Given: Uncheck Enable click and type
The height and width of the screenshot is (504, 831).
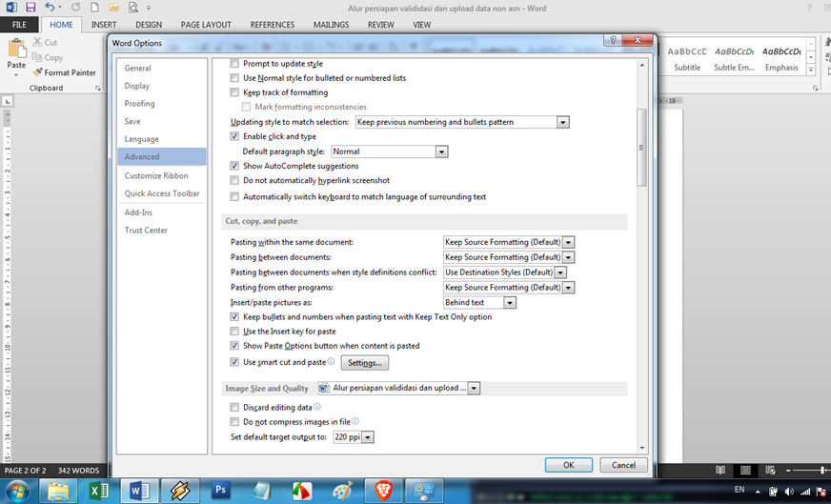Looking at the screenshot, I should tap(234, 136).
